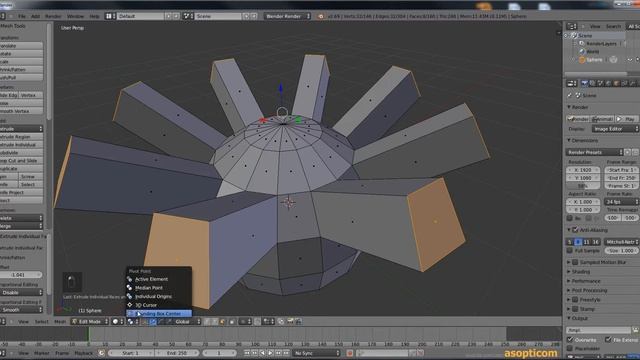Set anti-aliasing samples to 11
640x360 pixels.
pyautogui.click(x=587, y=242)
